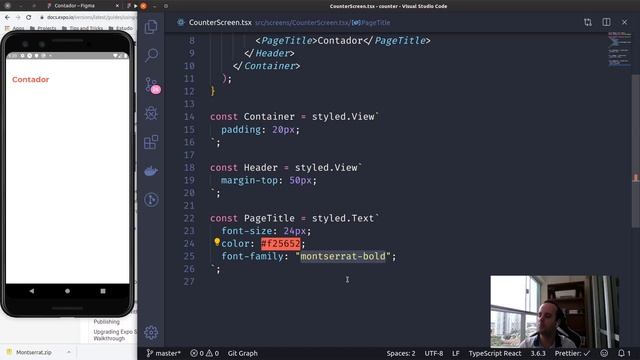
Task: Split the editor to the right
Action: [607, 22]
